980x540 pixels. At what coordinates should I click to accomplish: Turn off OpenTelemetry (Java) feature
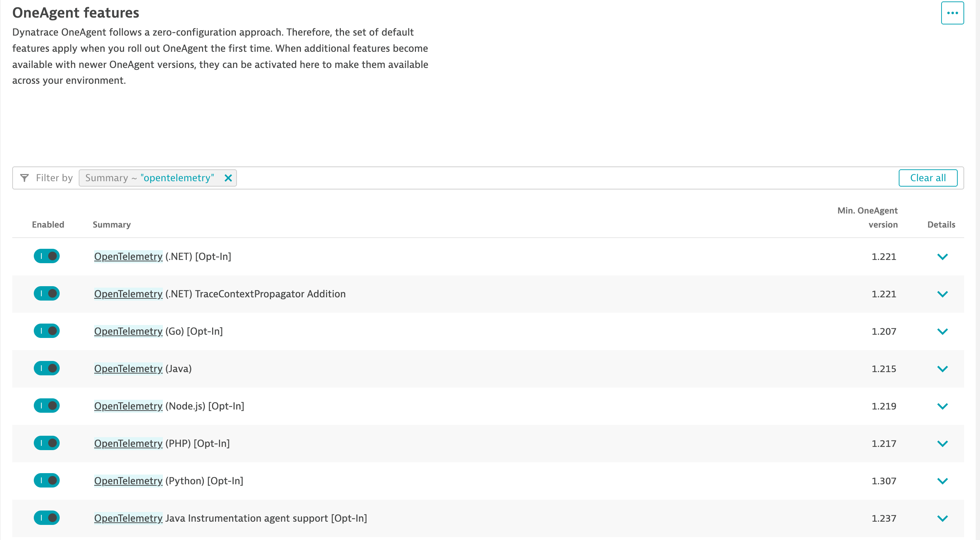(47, 368)
